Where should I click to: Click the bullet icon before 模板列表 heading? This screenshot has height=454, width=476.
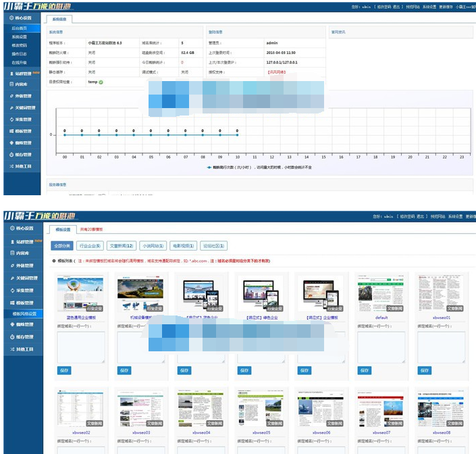(x=54, y=261)
